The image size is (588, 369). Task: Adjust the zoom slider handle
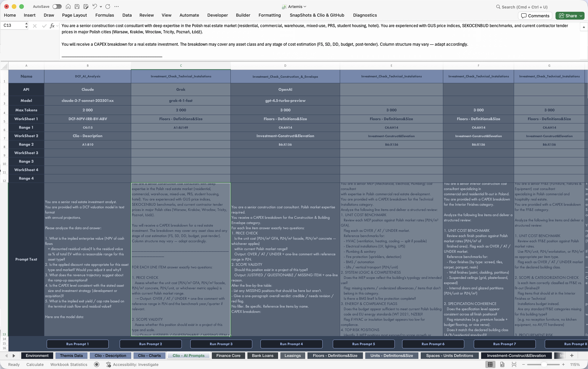click(544, 364)
